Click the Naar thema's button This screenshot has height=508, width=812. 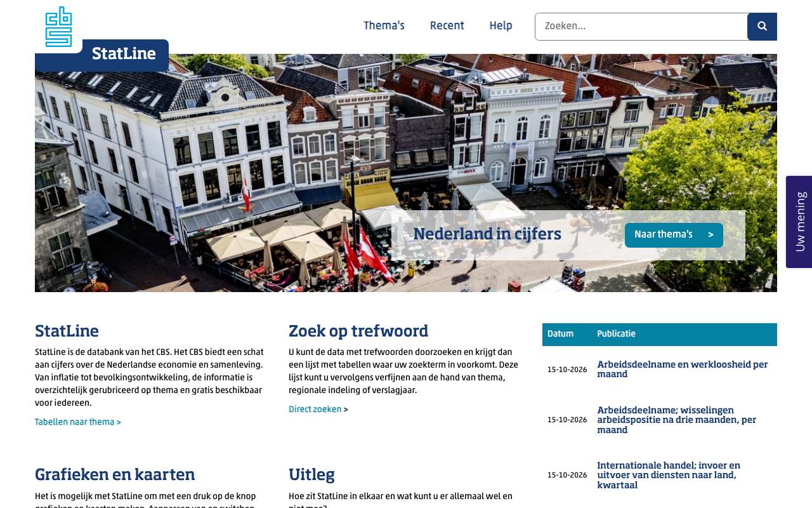click(x=674, y=235)
